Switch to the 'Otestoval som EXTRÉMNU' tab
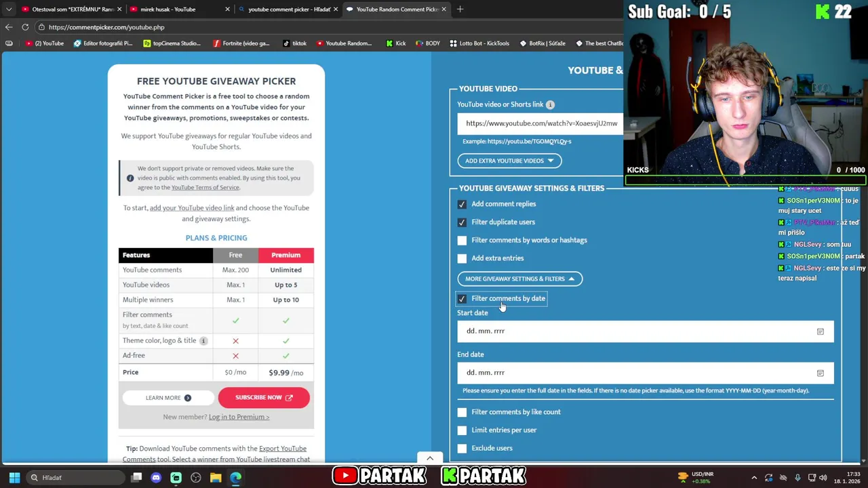 (72, 9)
